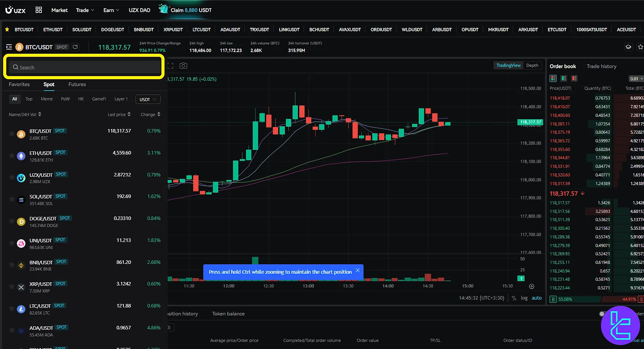This screenshot has height=349, width=644.
Task: Open the UZX logo home page
Action: coord(15,10)
